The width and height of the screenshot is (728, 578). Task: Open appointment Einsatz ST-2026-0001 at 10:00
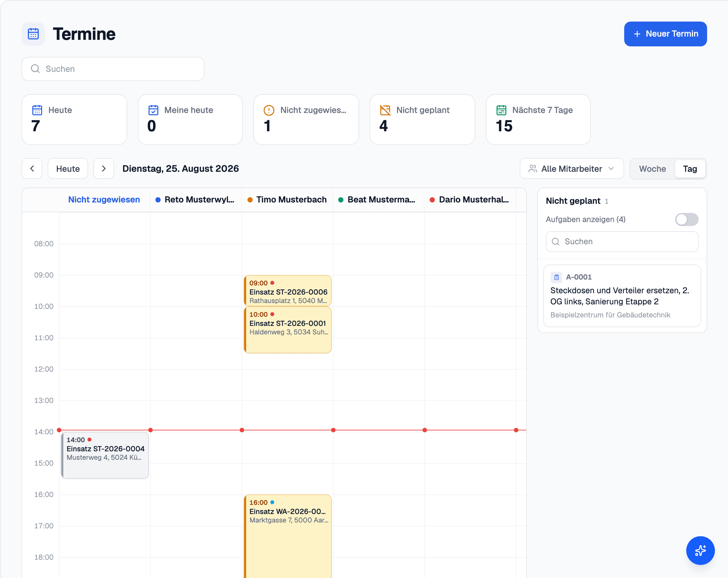[x=288, y=330]
